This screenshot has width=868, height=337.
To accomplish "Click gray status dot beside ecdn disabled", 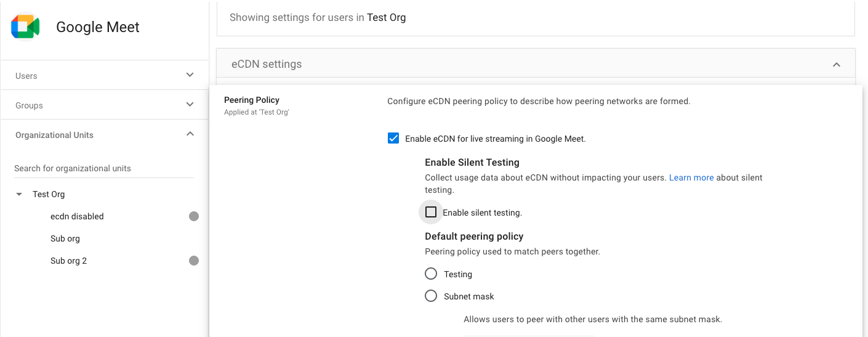I will point(194,216).
